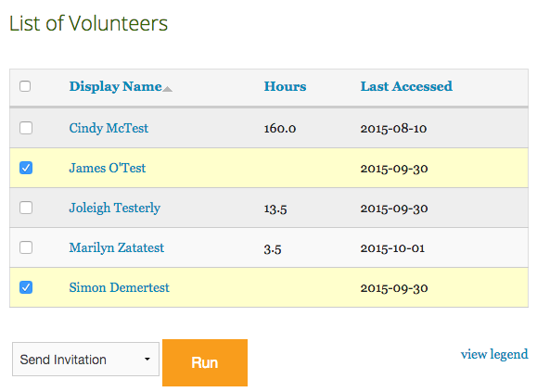Click the sort arrow beside Display Name
This screenshot has width=537, height=392.
pos(167,89)
